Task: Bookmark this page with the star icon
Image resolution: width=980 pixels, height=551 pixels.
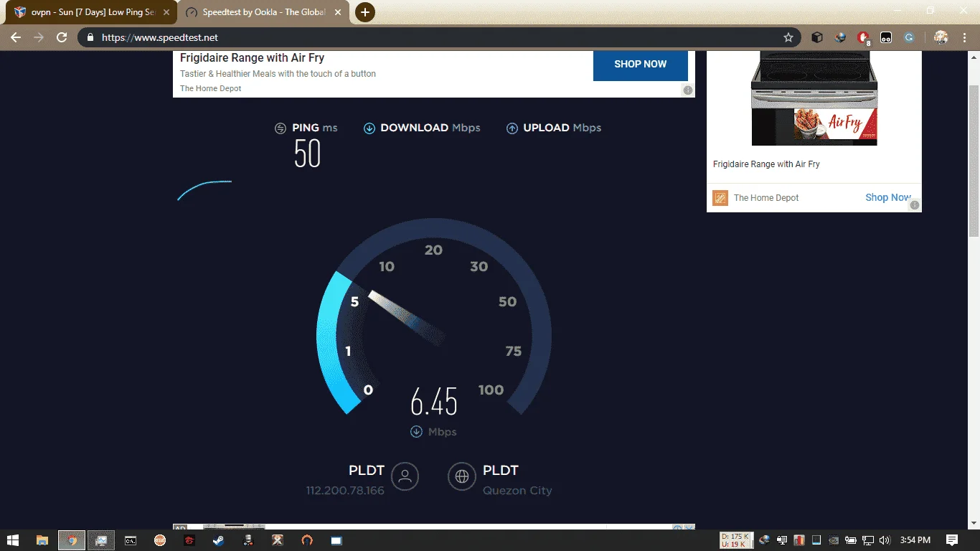Action: tap(788, 37)
